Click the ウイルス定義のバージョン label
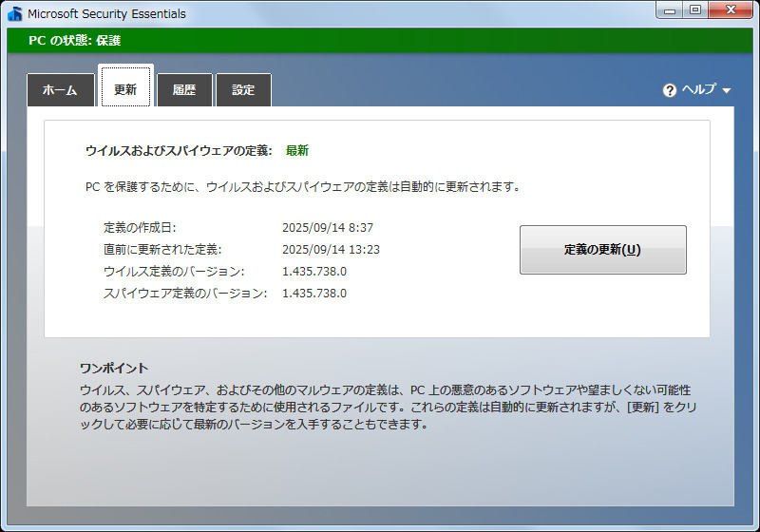Viewport: 760px width, 532px height. click(x=173, y=272)
